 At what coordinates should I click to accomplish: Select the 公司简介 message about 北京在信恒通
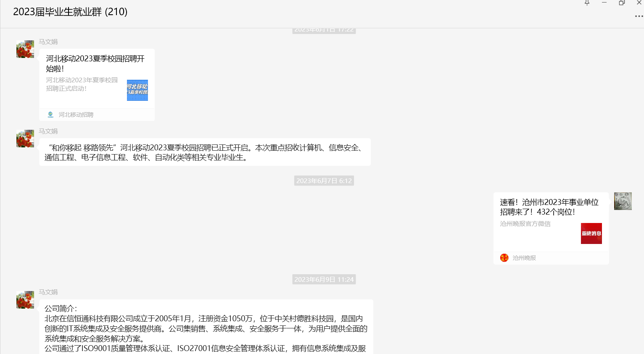coord(206,328)
